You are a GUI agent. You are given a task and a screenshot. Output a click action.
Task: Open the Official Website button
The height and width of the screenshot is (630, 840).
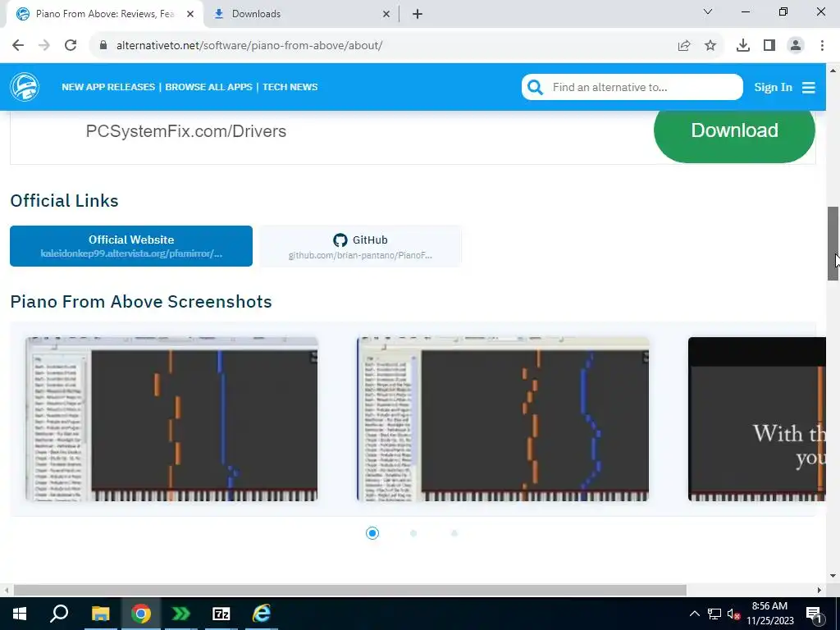(131, 246)
